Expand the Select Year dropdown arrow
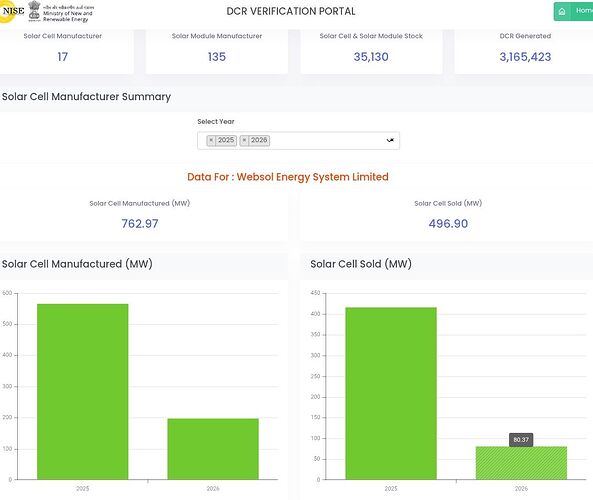 click(x=390, y=140)
